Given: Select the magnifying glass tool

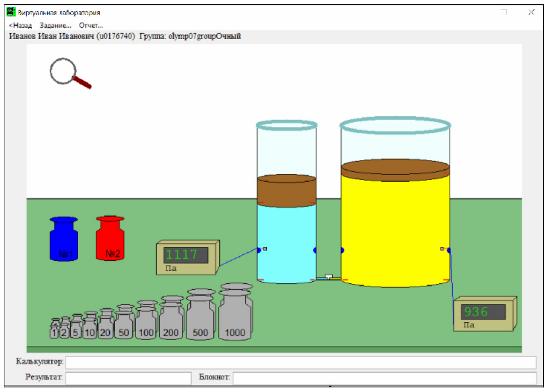Looking at the screenshot, I should (x=70, y=73).
